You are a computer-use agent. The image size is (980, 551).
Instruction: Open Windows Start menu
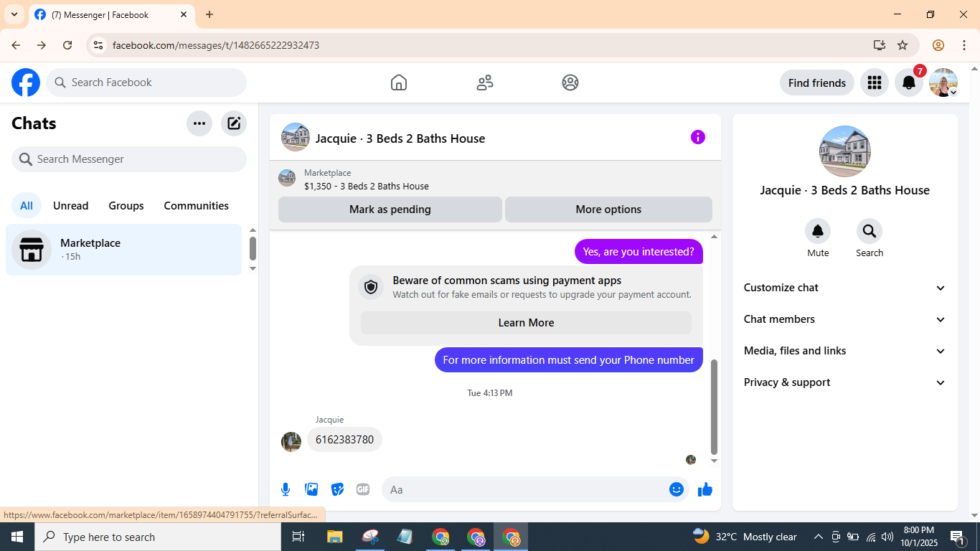[17, 537]
